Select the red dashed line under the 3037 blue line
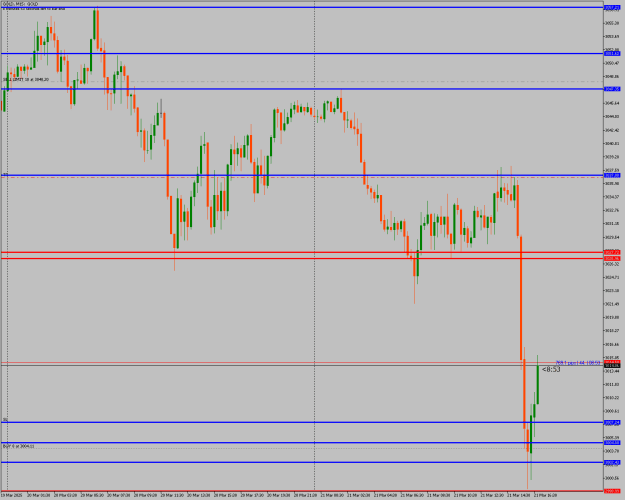Screen dimensions: 625x500 click(302, 177)
